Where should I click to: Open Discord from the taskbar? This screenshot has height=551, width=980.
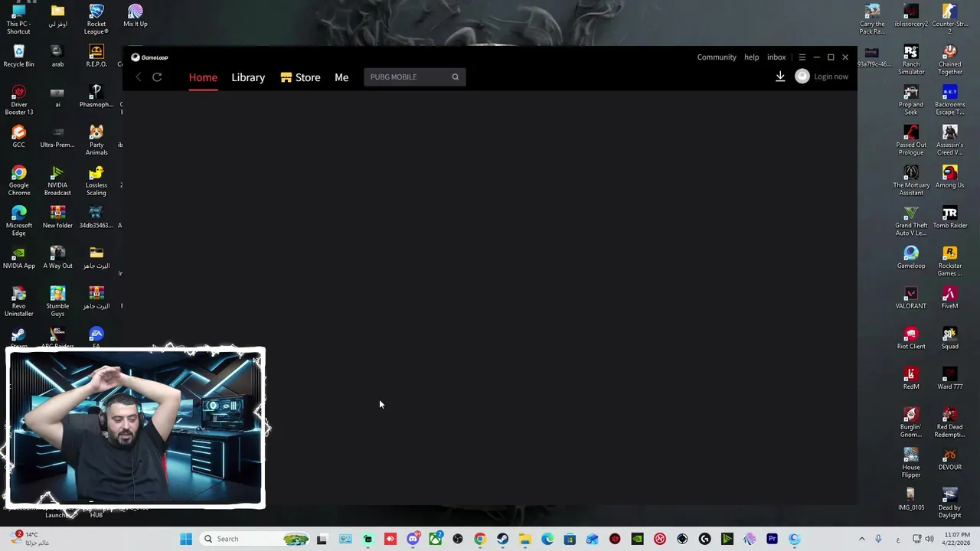pos(413,539)
